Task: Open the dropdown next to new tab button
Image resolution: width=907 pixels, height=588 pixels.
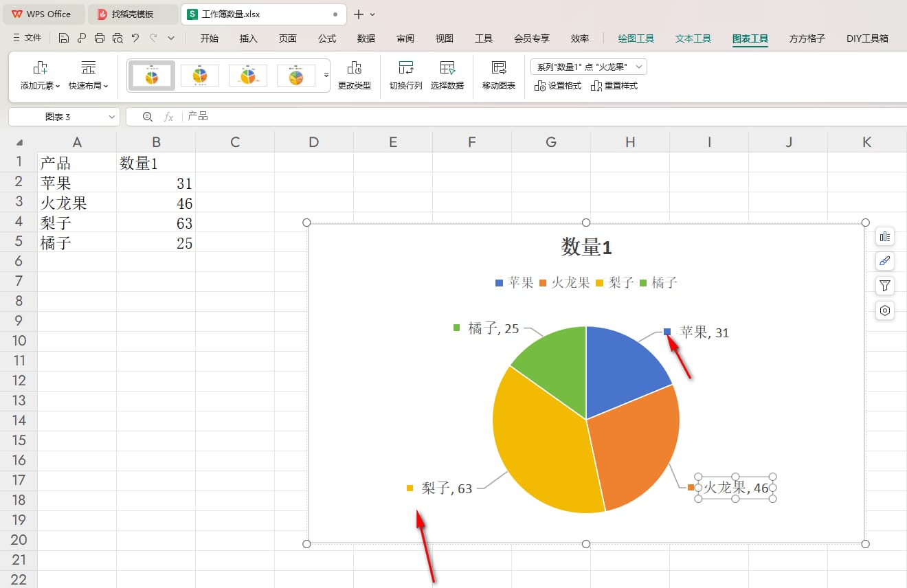Action: (x=372, y=14)
